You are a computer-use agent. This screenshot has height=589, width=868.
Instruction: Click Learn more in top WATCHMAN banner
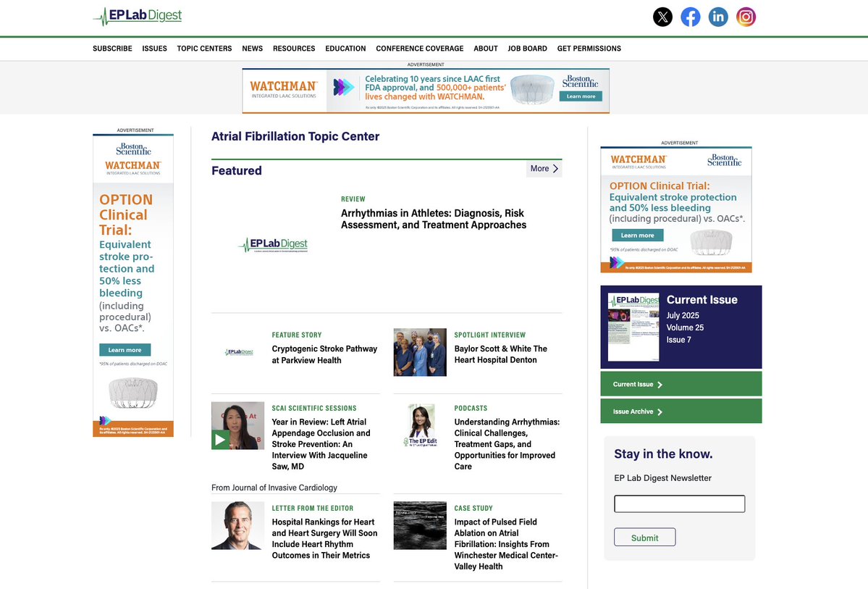pos(581,96)
